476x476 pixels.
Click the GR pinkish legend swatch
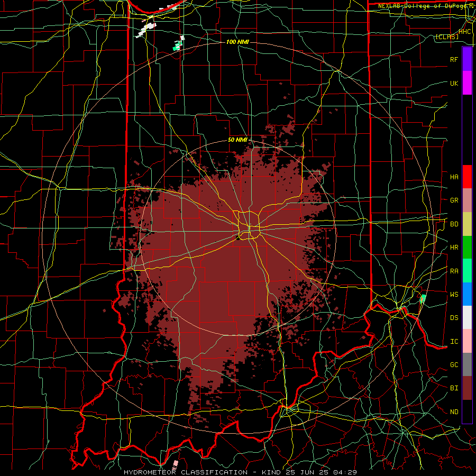click(x=467, y=200)
